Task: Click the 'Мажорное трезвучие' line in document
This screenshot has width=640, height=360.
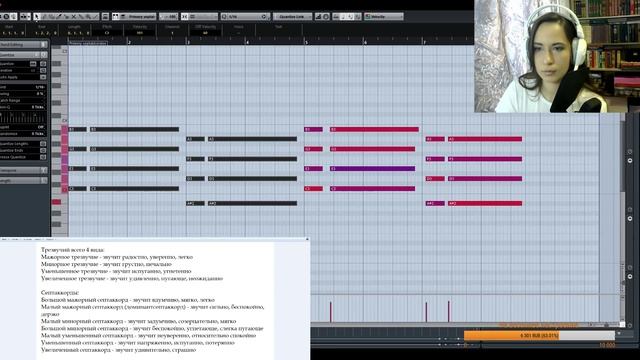Action: [x=117, y=257]
